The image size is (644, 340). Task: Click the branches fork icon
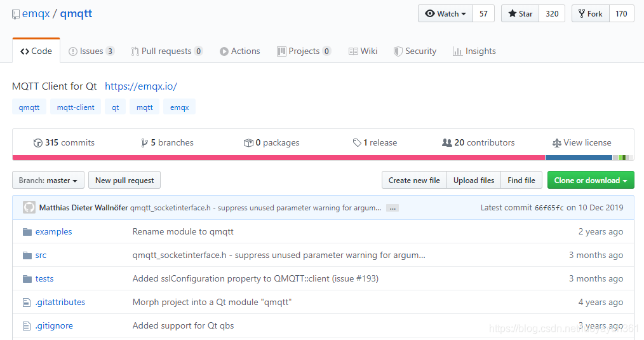click(x=144, y=142)
